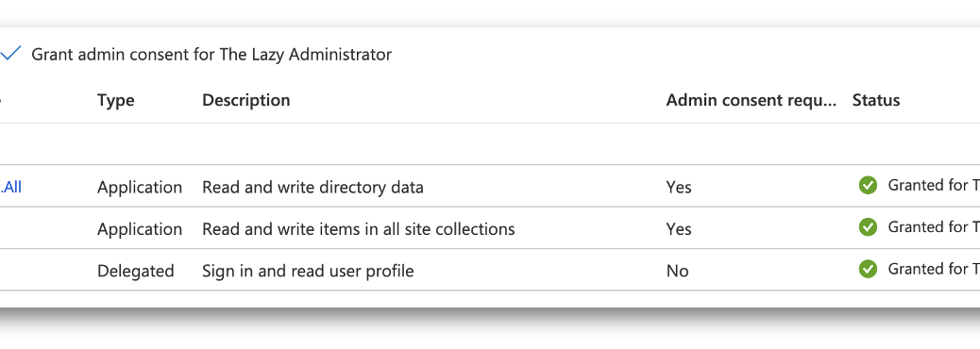Click Yes consent value for directory data
This screenshot has height=349, width=980.
point(679,188)
